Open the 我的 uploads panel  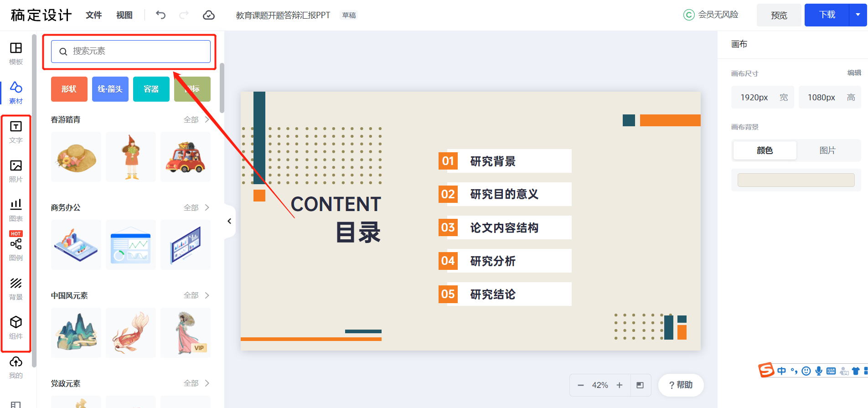16,367
